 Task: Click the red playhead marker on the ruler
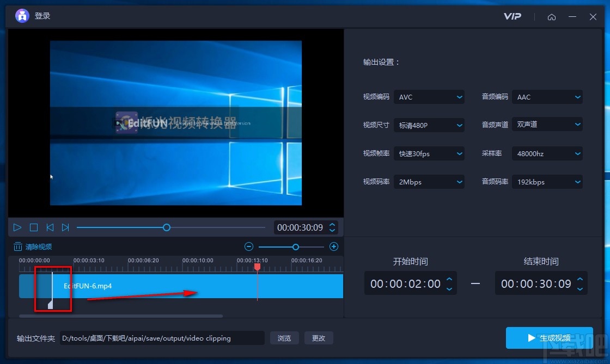point(257,267)
